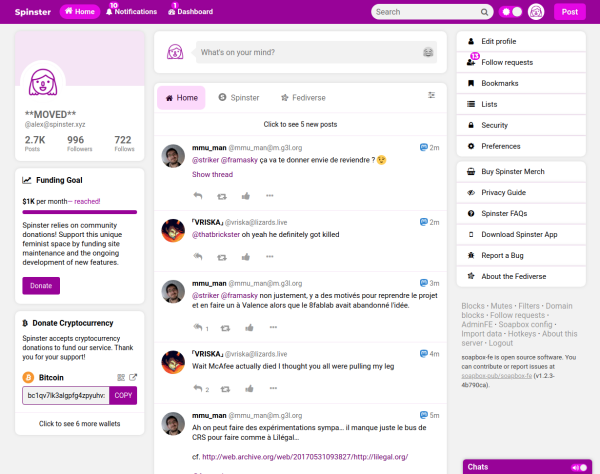Toggle the Chats sound switch
Screen dimensions: 600x474
pyautogui.click(x=579, y=467)
